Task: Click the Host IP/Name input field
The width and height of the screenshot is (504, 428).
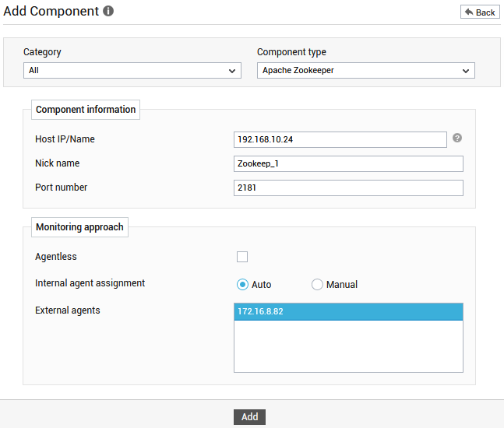Action: 340,139
